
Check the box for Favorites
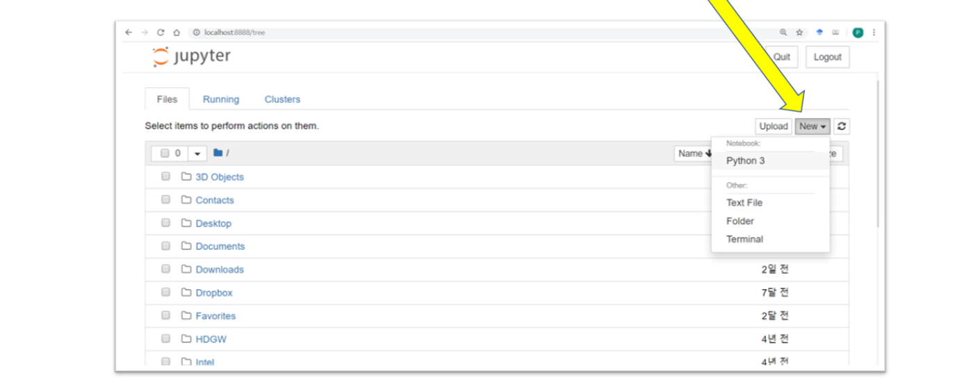(x=165, y=315)
